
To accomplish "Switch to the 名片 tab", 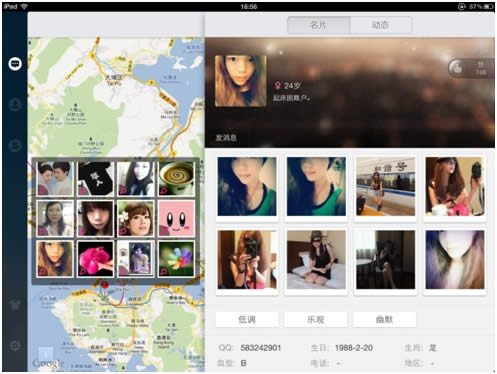I will point(319,25).
